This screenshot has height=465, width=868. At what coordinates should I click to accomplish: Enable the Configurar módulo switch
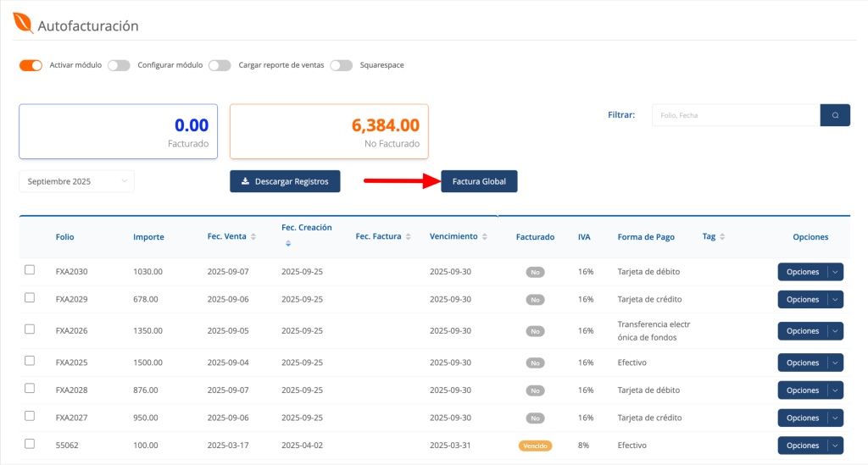119,65
